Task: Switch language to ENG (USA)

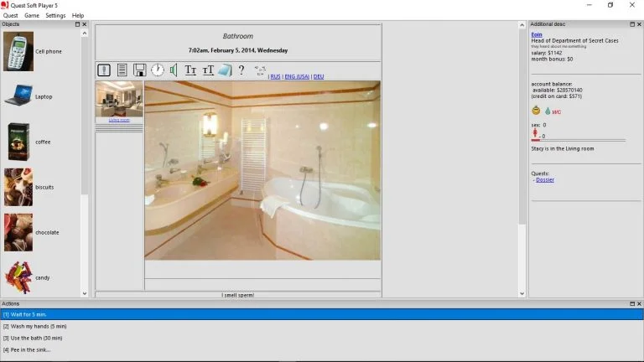Action: pos(297,76)
